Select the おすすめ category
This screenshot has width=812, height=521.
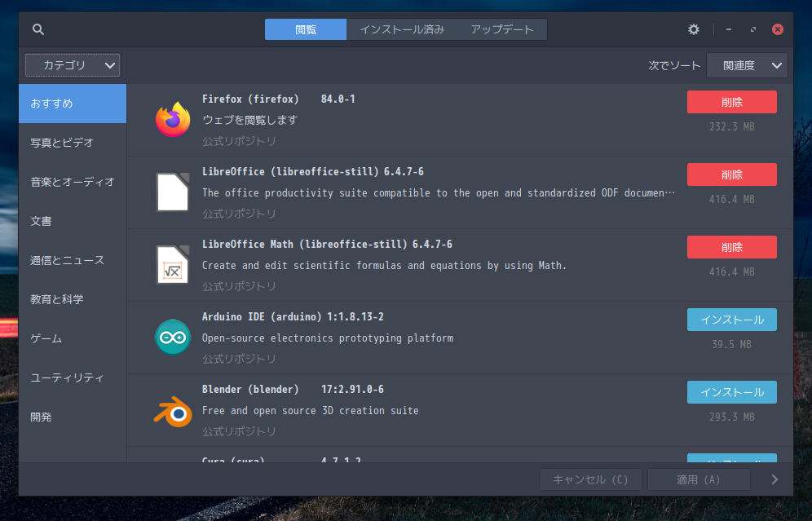(73, 104)
